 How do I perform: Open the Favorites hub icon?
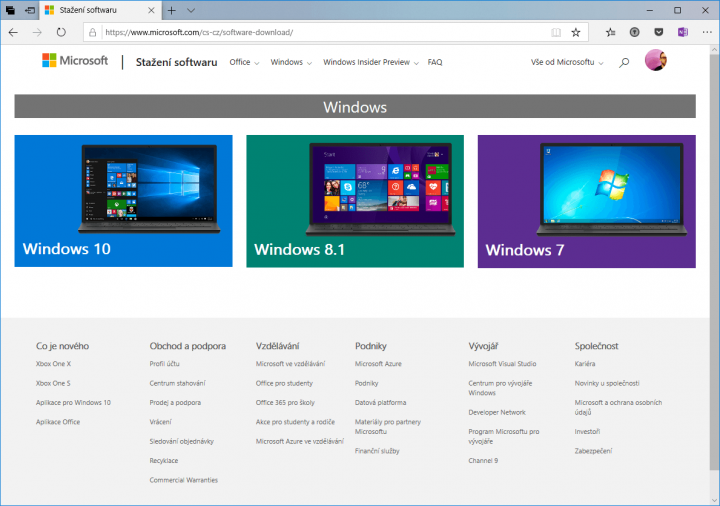[x=610, y=32]
